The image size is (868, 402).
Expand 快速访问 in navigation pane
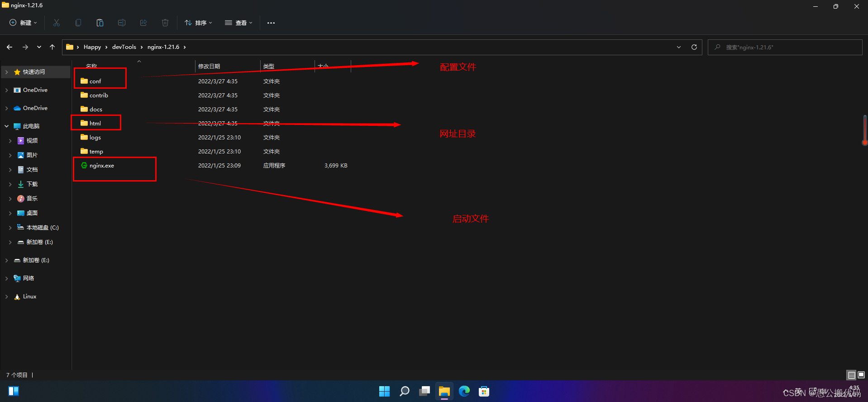[6, 72]
